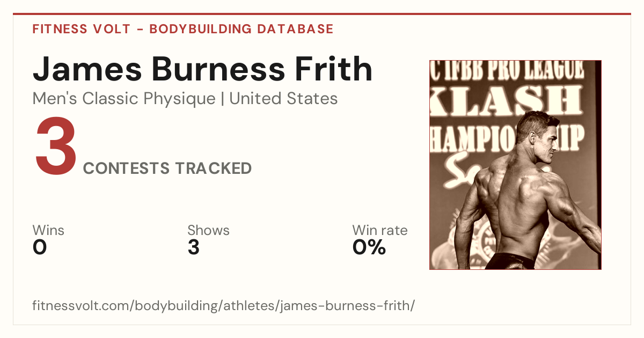Viewport: 644px width, 338px height.
Task: Click the United States country label
Action: [283, 99]
